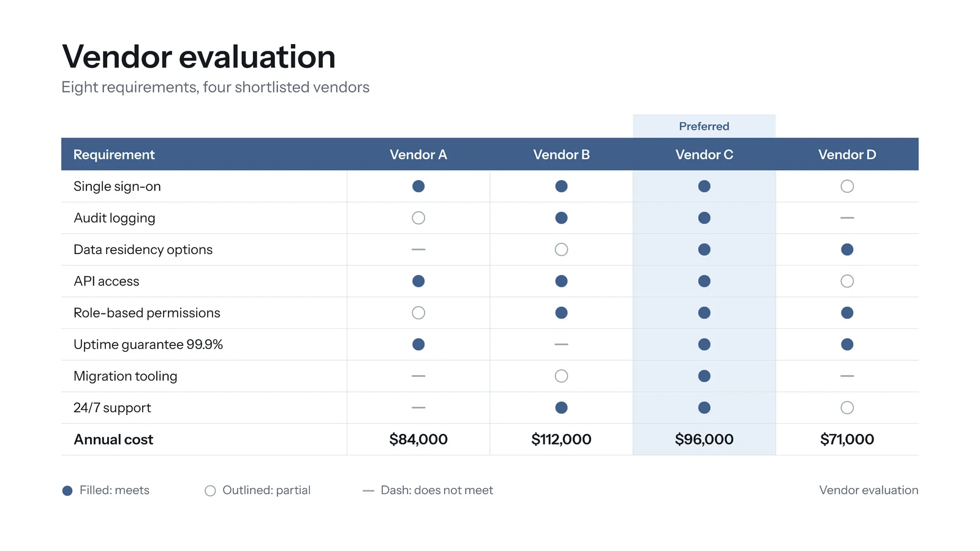Click the API access row label
This screenshot has width=980, height=551.
point(107,281)
